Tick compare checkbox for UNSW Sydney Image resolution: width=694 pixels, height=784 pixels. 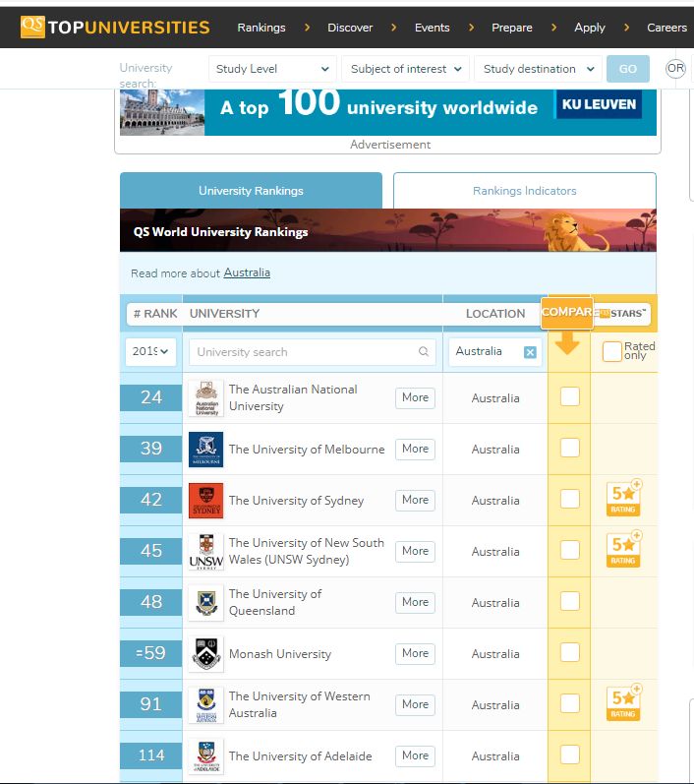569,550
